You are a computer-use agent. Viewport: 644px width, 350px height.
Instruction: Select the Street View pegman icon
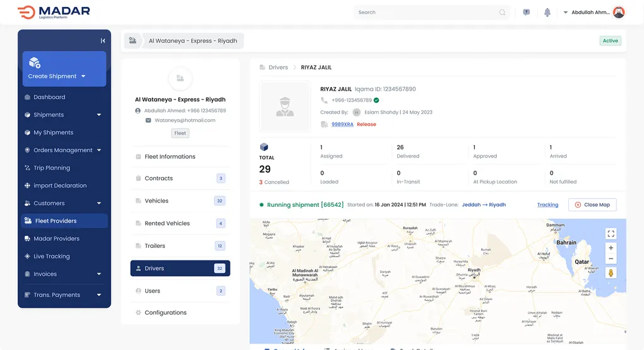[611, 273]
